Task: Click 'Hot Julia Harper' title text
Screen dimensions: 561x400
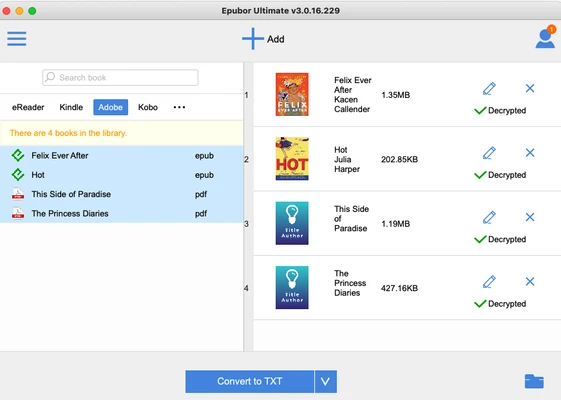Action: pyautogui.click(x=347, y=159)
